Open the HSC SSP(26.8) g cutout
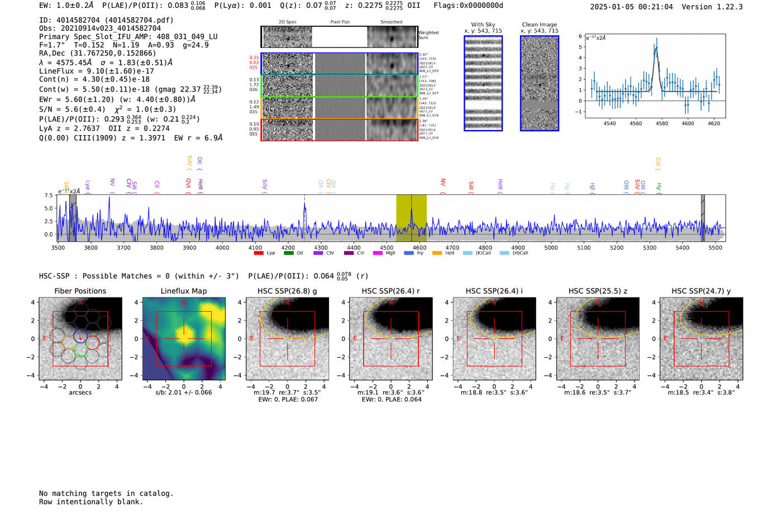 pyautogui.click(x=287, y=338)
